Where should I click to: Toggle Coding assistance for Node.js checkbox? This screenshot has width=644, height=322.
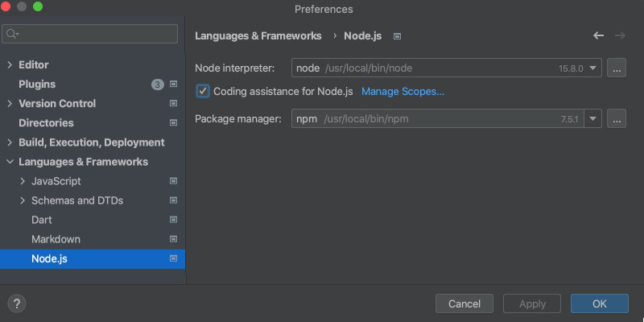(x=203, y=91)
